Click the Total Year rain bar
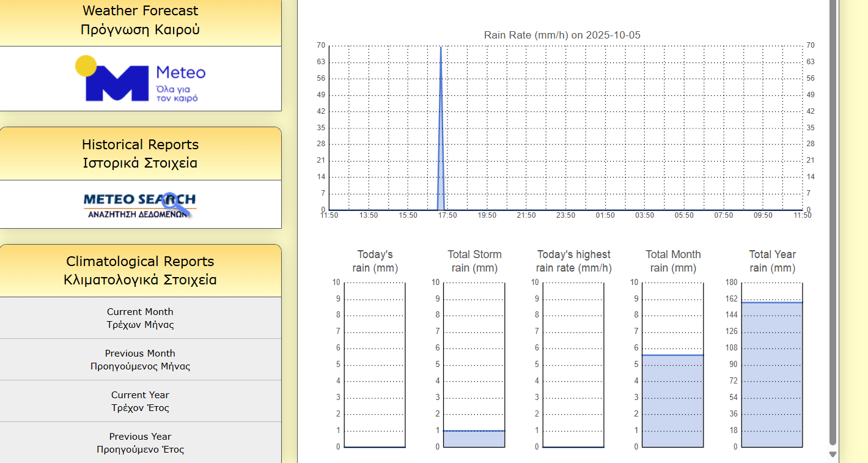The height and width of the screenshot is (463, 868). tap(772, 374)
